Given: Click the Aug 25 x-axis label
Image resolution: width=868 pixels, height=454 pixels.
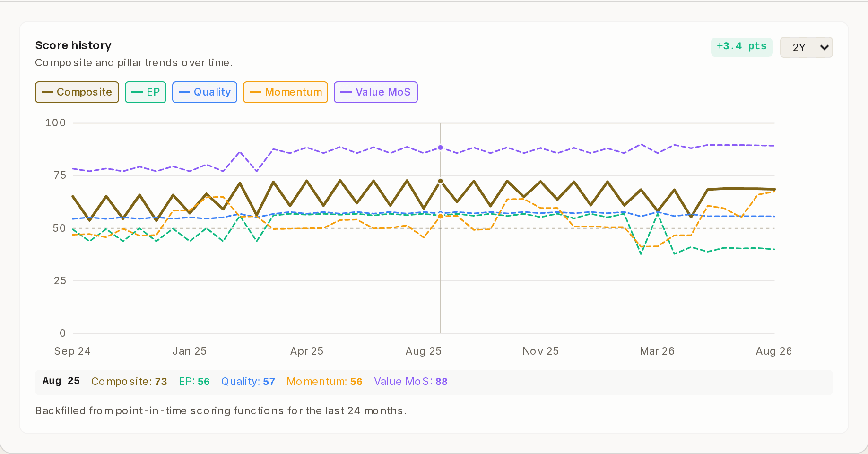Looking at the screenshot, I should [424, 351].
